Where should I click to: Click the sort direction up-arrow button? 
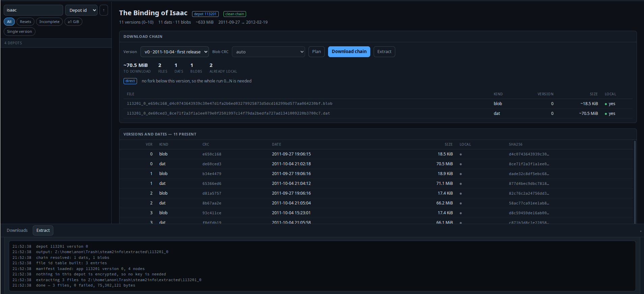coord(104,10)
